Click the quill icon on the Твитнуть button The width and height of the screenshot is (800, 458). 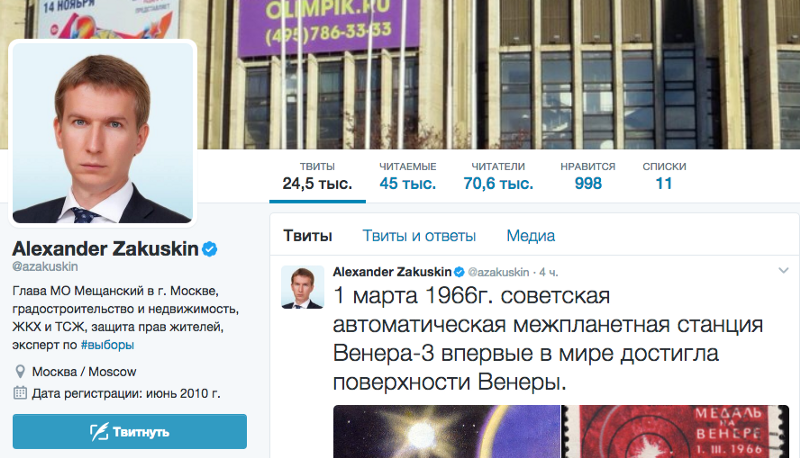pyautogui.click(x=99, y=432)
